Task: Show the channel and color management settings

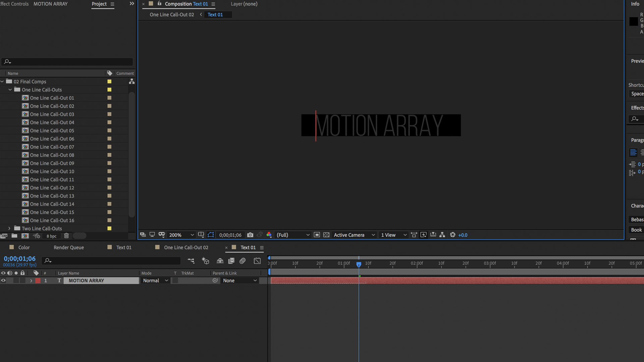Action: click(269, 235)
